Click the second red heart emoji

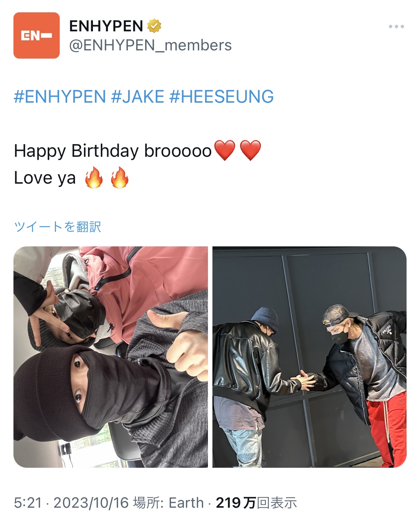[x=251, y=150]
